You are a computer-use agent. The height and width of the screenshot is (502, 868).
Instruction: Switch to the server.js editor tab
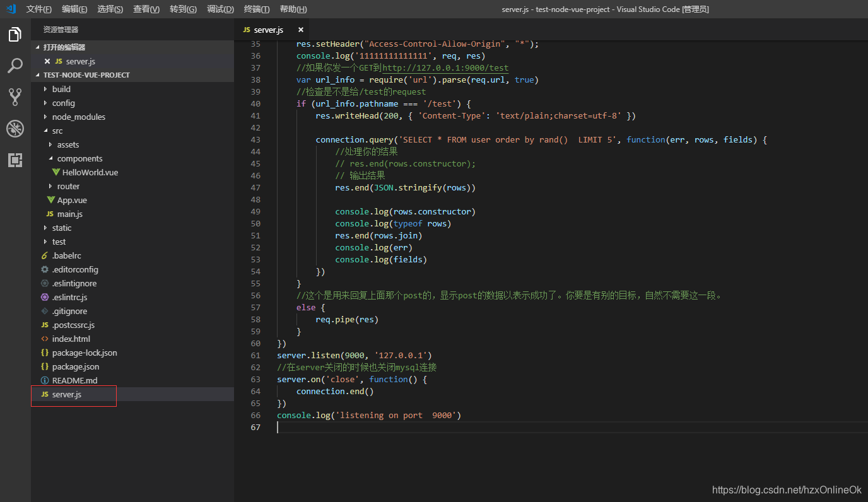click(x=267, y=29)
